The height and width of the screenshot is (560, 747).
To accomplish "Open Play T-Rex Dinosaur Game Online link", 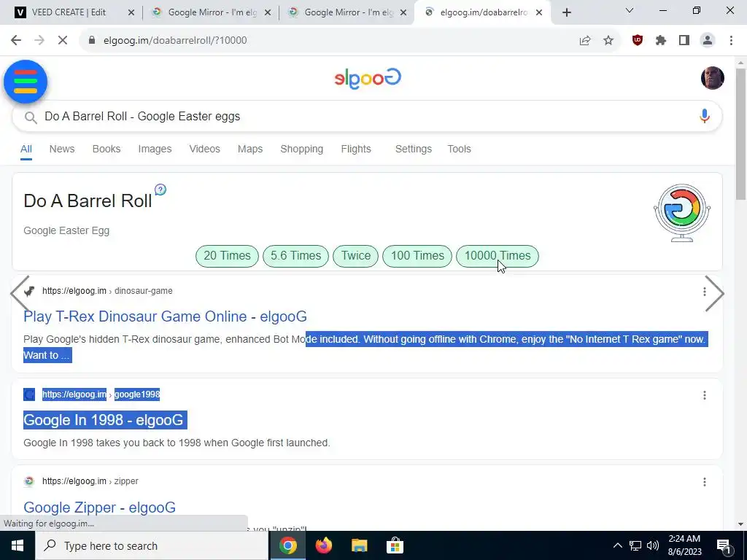I will 166,316.
